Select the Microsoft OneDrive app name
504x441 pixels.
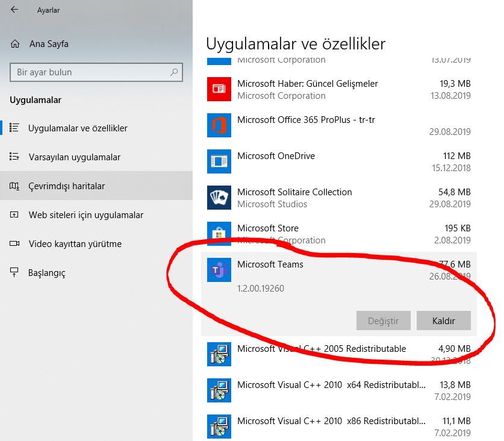pos(276,155)
